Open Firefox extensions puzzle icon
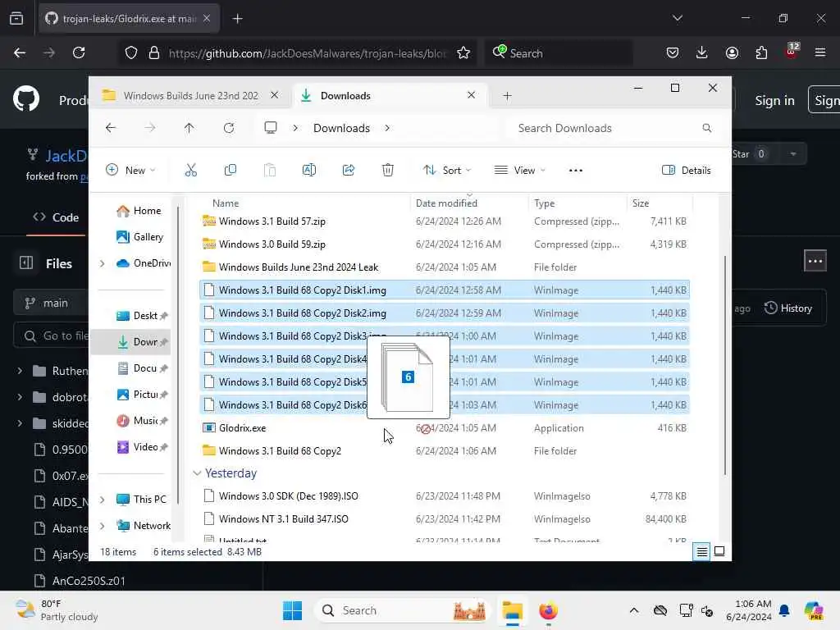Screen dimensions: 840x630 761,52
